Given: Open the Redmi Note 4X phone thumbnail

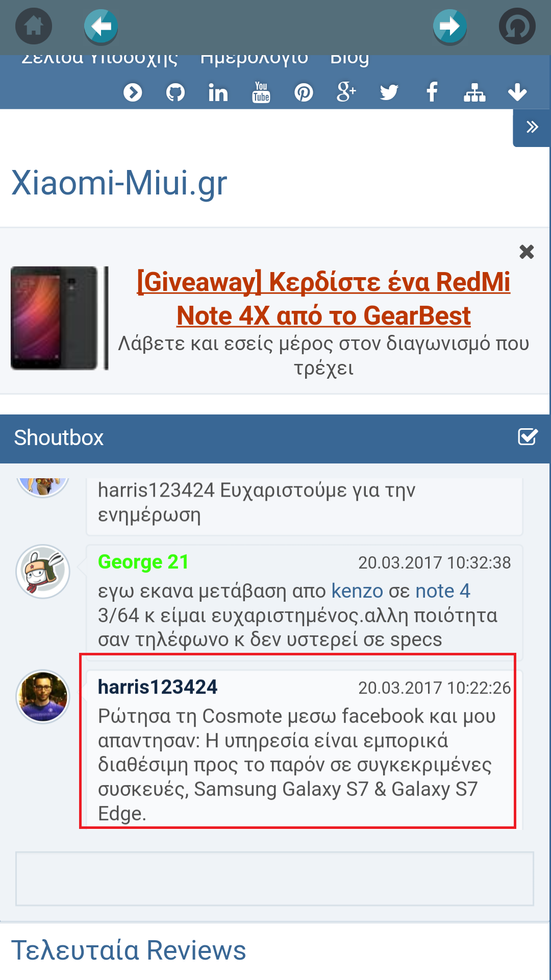Looking at the screenshot, I should (x=60, y=318).
